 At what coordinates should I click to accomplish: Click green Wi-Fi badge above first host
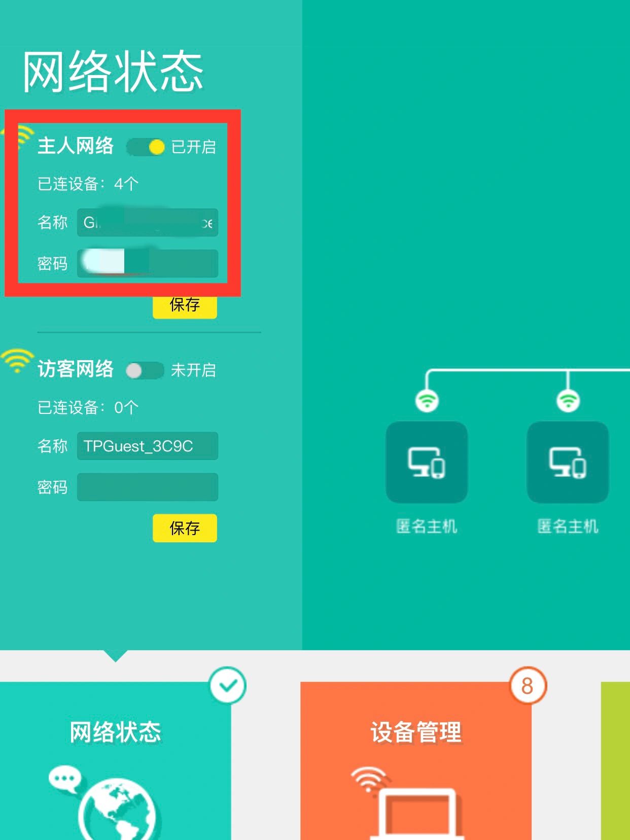point(427,400)
